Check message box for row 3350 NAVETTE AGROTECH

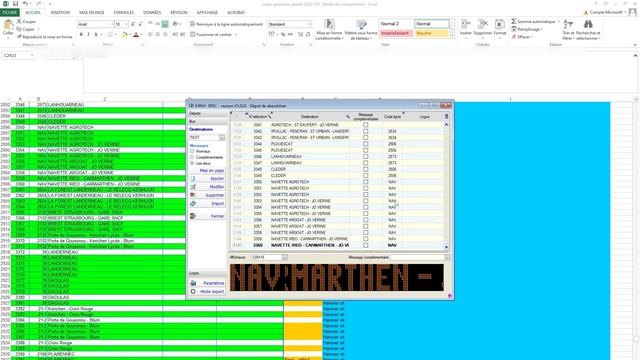366,182
